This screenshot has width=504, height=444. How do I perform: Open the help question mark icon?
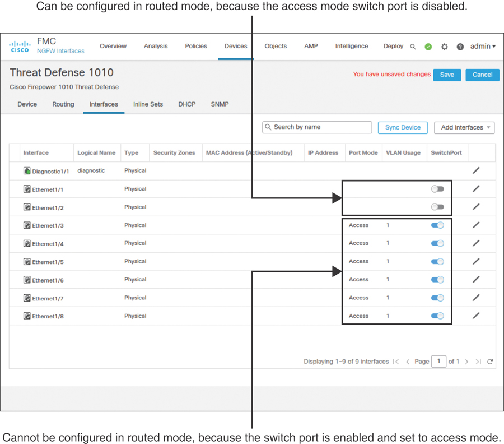[x=460, y=47]
